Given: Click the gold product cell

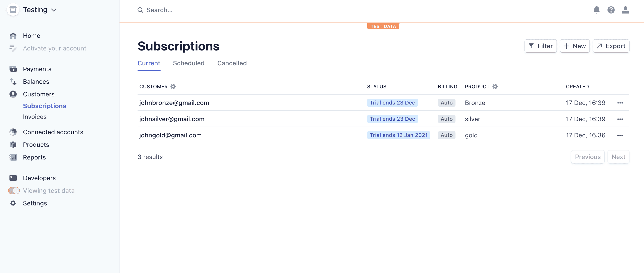Looking at the screenshot, I should 471,135.
